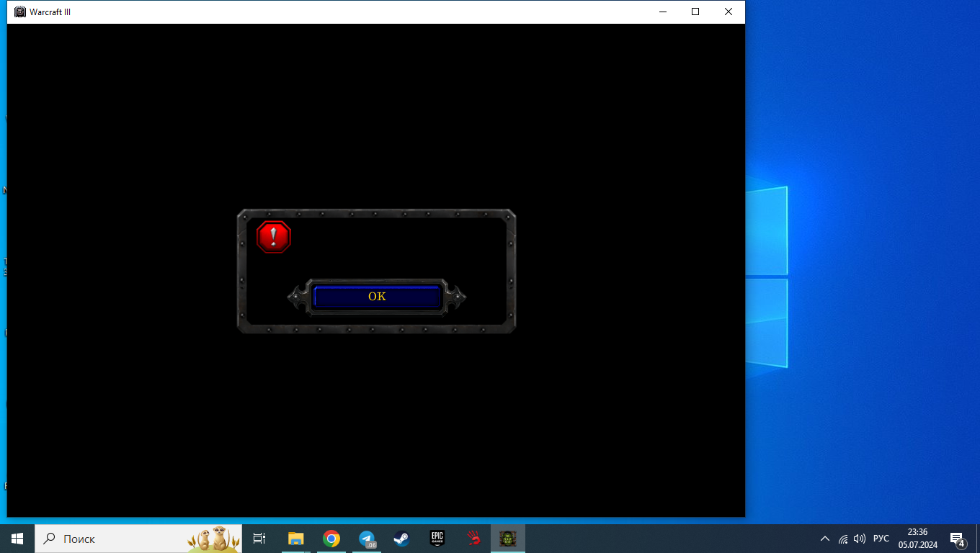Click the OK button in the Warcraft III dialog
The width and height of the screenshot is (980, 553).
pos(377,297)
